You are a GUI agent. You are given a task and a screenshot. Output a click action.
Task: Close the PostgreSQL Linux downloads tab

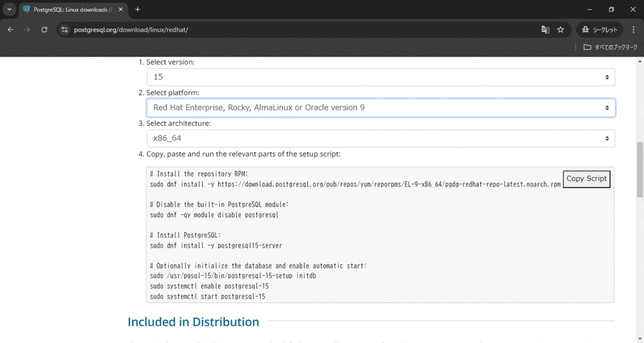tap(120, 10)
